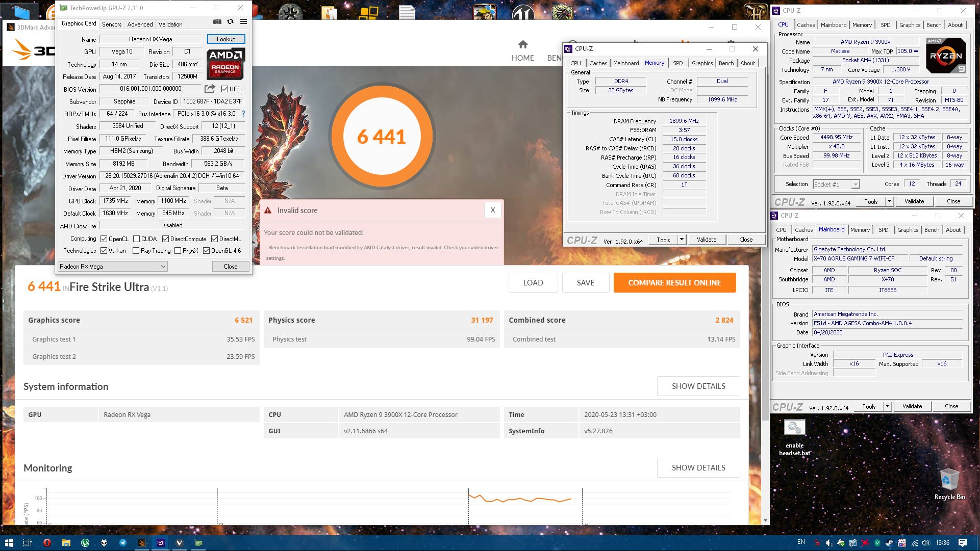Viewport: 980px width, 551px height.
Task: Click the AMD Radeon Graphics logo in GPU-Z
Action: click(x=225, y=63)
